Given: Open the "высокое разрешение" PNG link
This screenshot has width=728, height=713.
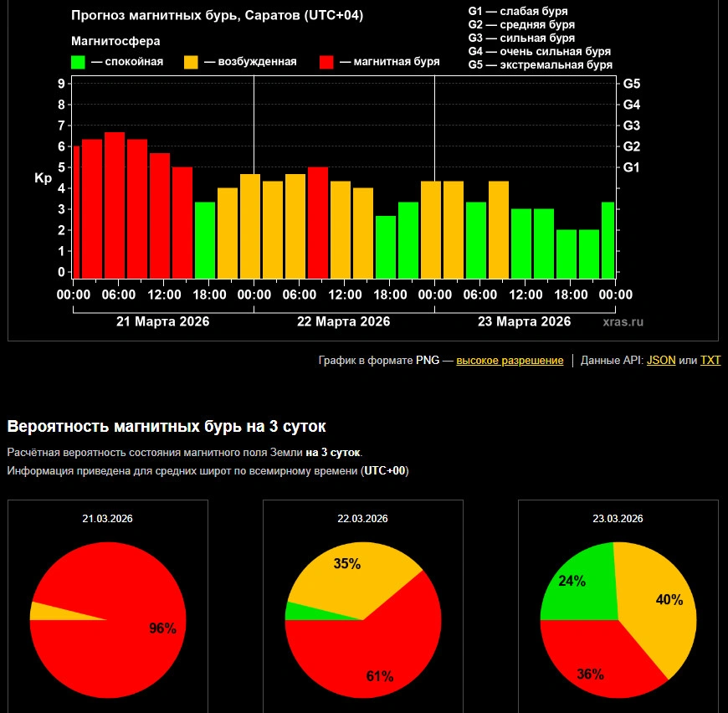Looking at the screenshot, I should pyautogui.click(x=510, y=361).
